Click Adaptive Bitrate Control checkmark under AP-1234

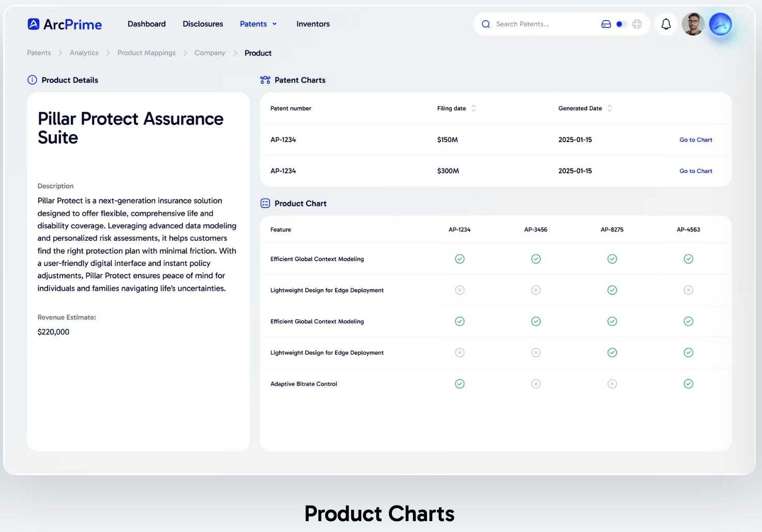(460, 384)
